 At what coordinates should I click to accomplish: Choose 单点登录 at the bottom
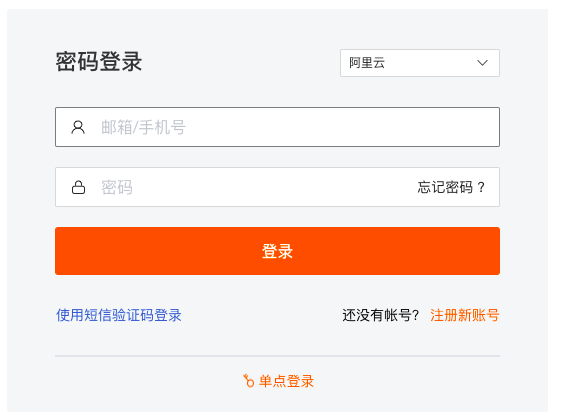point(286,381)
